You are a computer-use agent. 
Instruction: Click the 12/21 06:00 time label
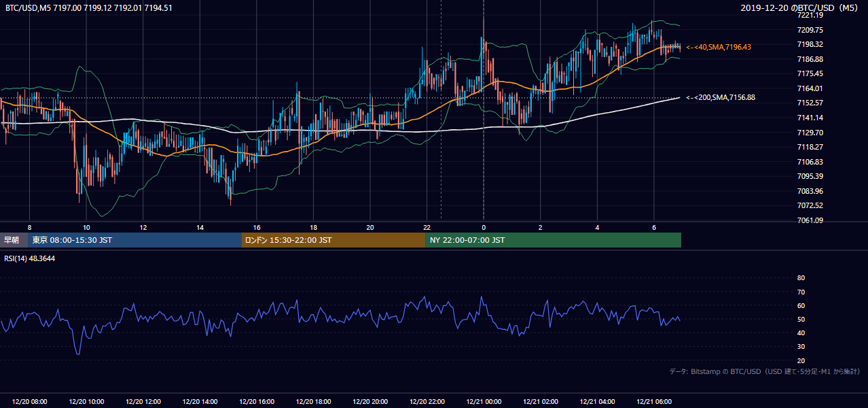654,402
